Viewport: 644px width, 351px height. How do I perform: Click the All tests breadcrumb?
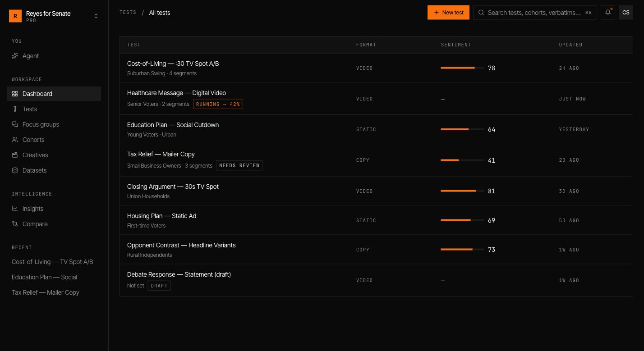pos(160,13)
